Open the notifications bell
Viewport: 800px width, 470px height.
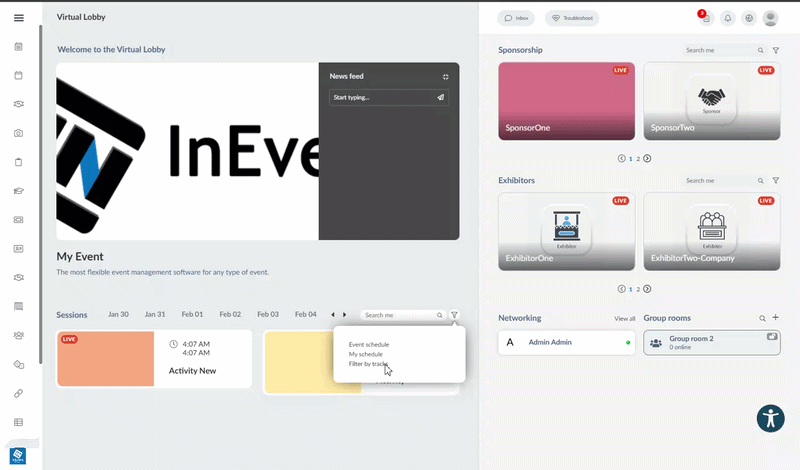click(x=728, y=18)
